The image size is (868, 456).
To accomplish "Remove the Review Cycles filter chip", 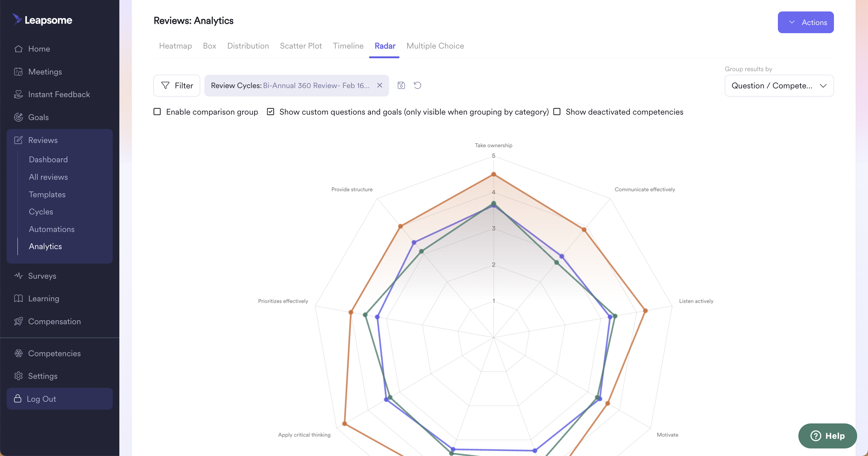I will [x=379, y=85].
